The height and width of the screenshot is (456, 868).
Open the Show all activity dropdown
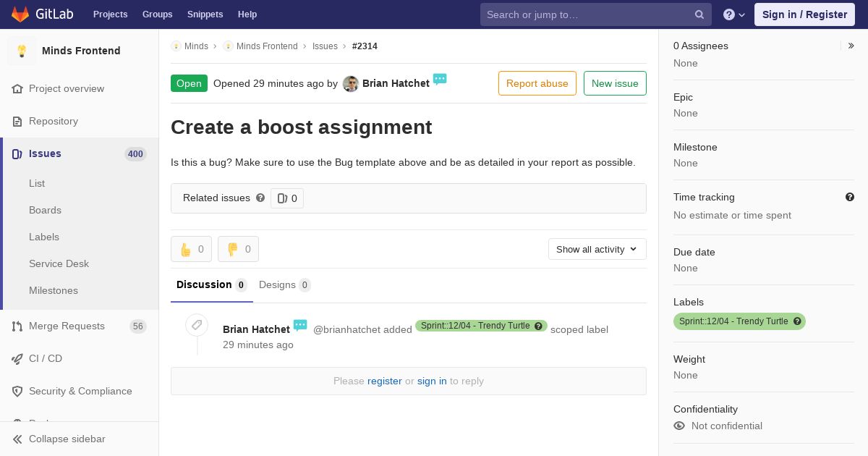597,249
